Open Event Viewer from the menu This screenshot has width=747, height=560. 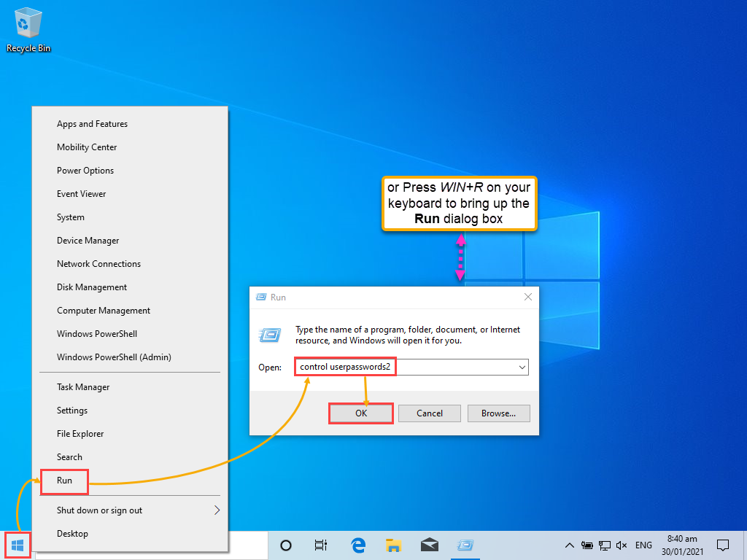130,194
